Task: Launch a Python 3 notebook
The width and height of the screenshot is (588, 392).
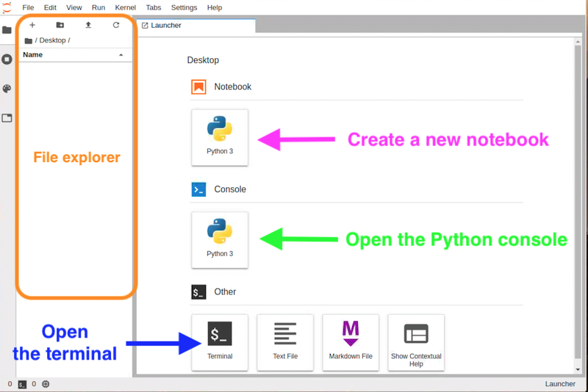Action: [220, 137]
